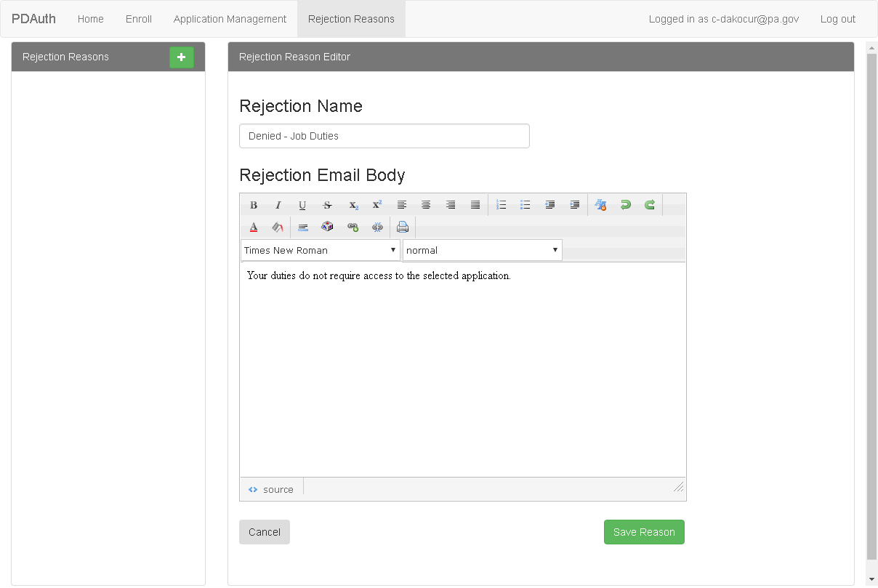878x588 pixels.
Task: Open the 'normal' format dropdown
Action: tap(483, 250)
